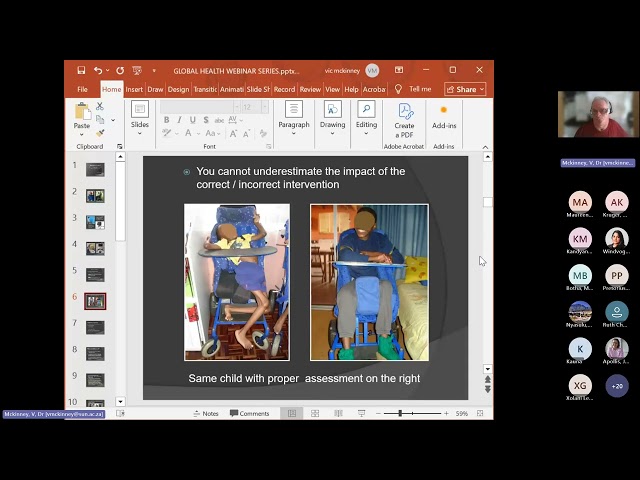Click the Share button

pos(465,89)
